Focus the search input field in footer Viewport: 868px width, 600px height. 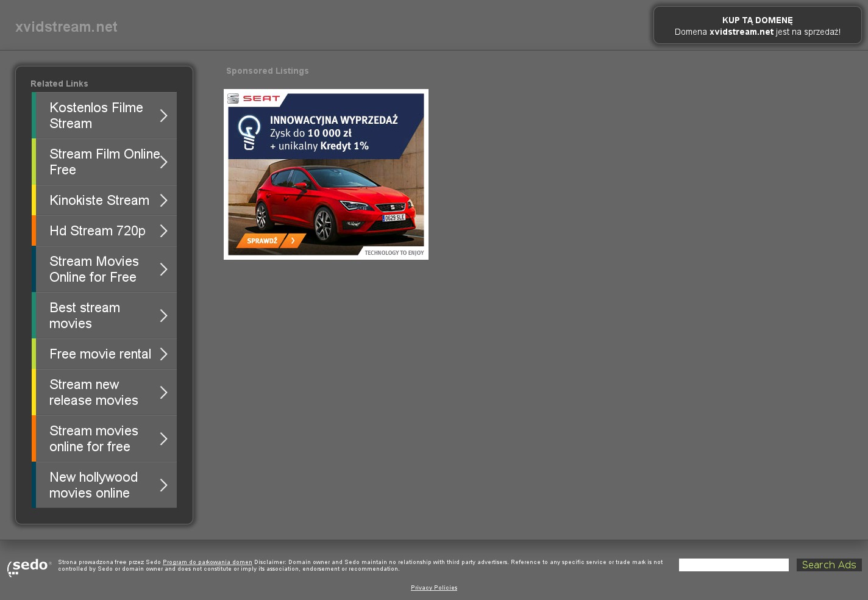733,565
